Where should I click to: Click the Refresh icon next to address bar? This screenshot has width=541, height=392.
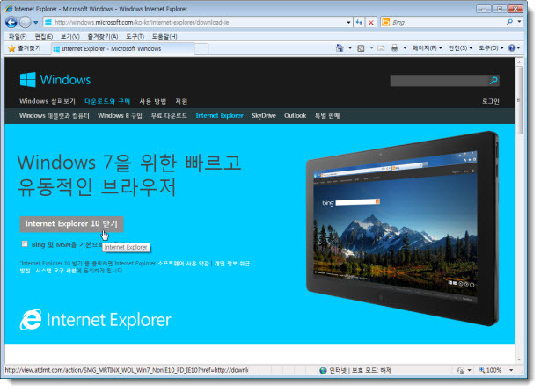tap(359, 23)
